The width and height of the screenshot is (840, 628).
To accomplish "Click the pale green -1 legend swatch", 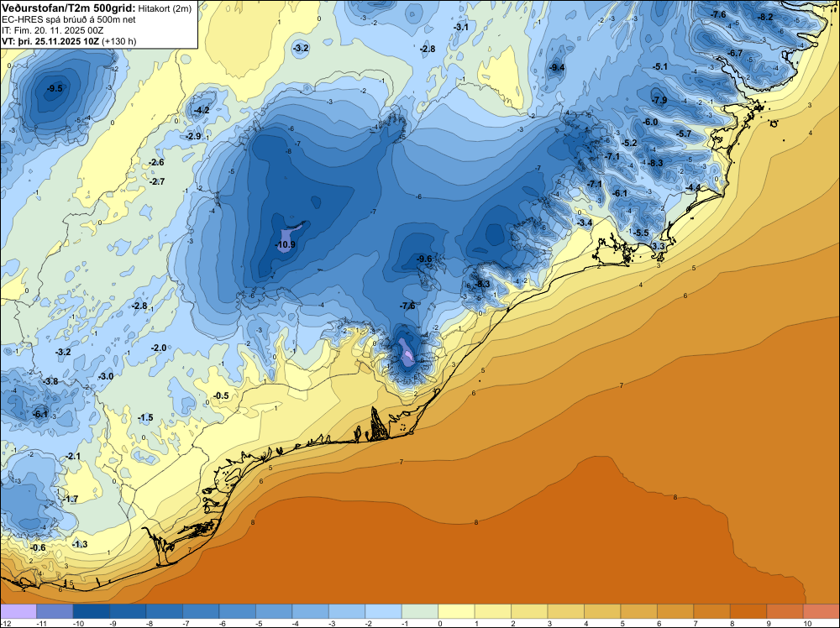I will (x=420, y=611).
